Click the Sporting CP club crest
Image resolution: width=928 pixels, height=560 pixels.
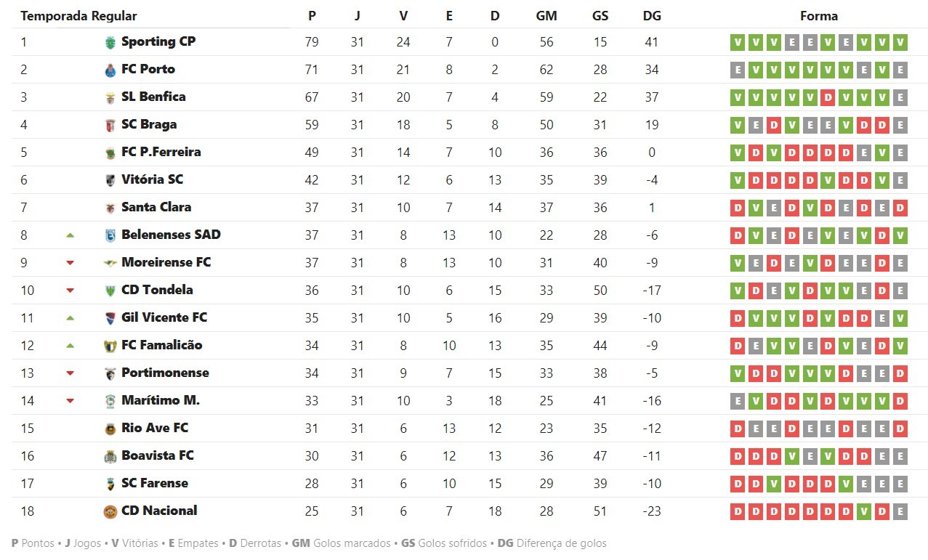tap(110, 42)
